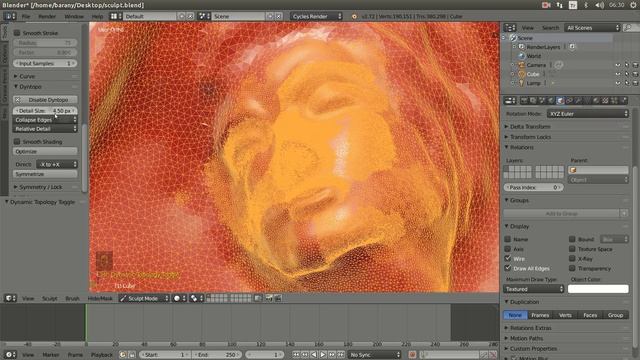The width and height of the screenshot is (640, 360).
Task: Click the Cube mesh icon in outliner
Action: tap(521, 74)
